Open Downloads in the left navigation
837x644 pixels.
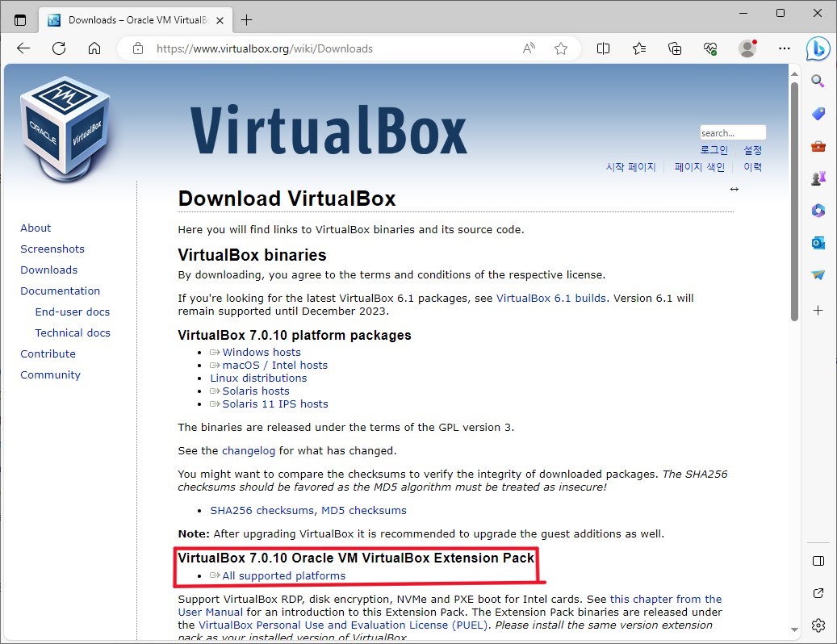coord(48,270)
